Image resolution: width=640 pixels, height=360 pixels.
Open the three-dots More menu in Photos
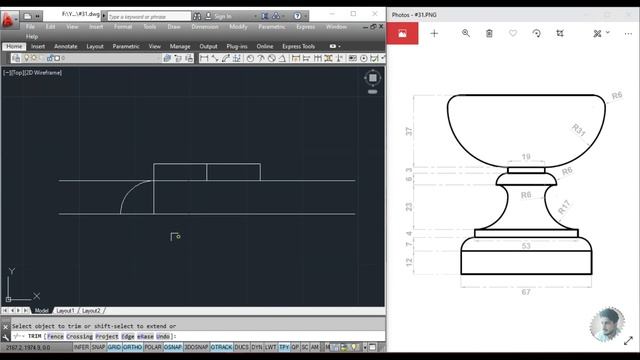[628, 34]
